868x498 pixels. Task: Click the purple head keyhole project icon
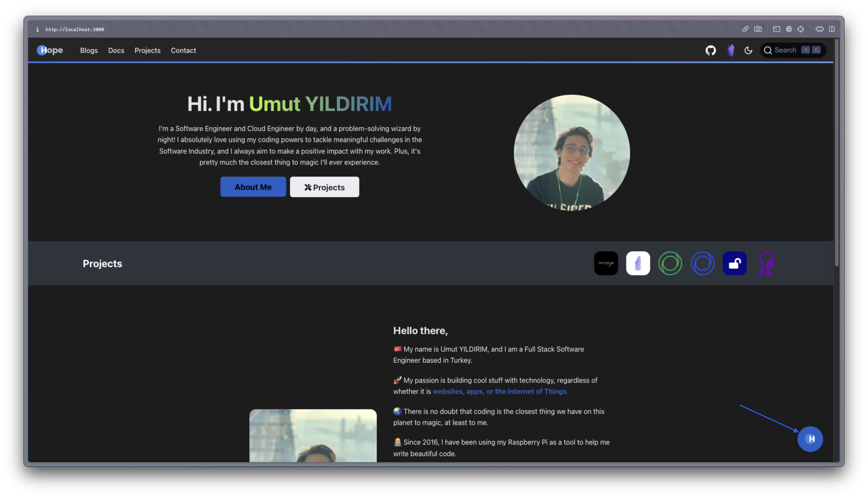tap(766, 263)
